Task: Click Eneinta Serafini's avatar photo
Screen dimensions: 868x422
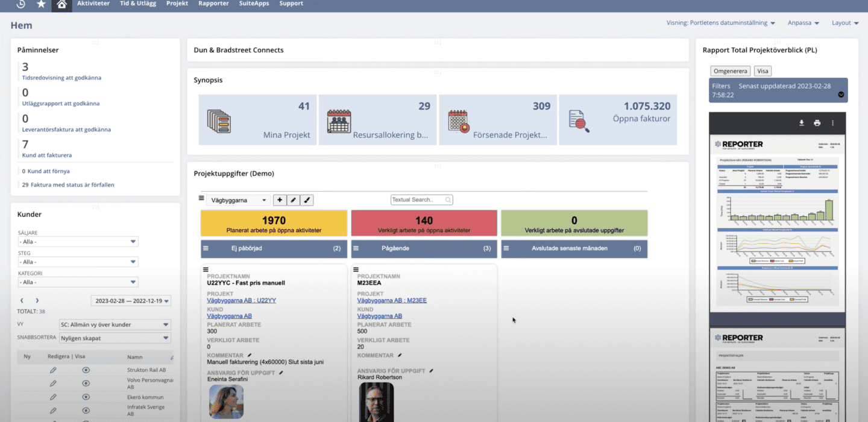Action: pos(226,402)
